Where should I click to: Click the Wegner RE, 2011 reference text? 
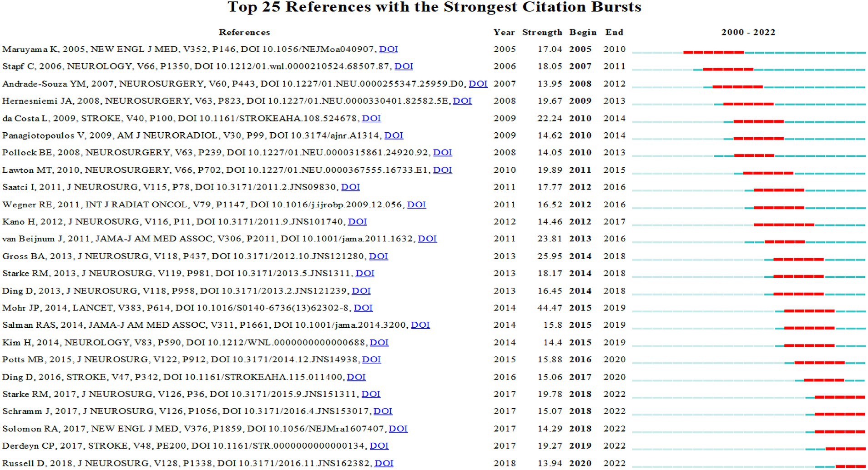204,205
